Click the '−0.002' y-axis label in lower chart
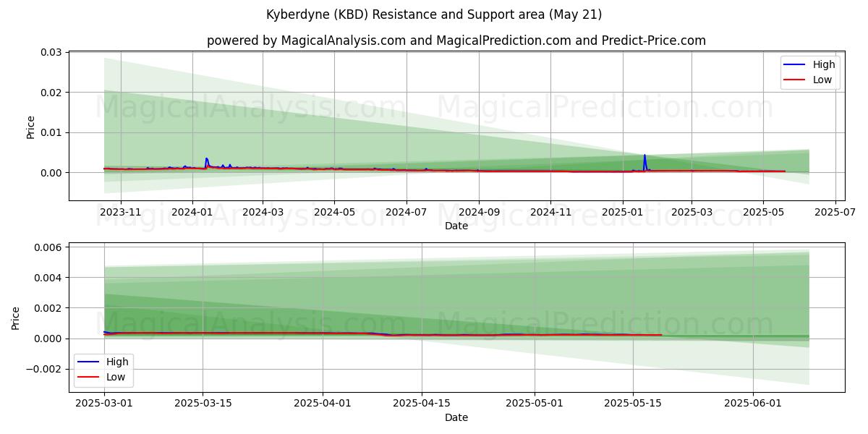Screen dimensions: 868x434 (46, 369)
